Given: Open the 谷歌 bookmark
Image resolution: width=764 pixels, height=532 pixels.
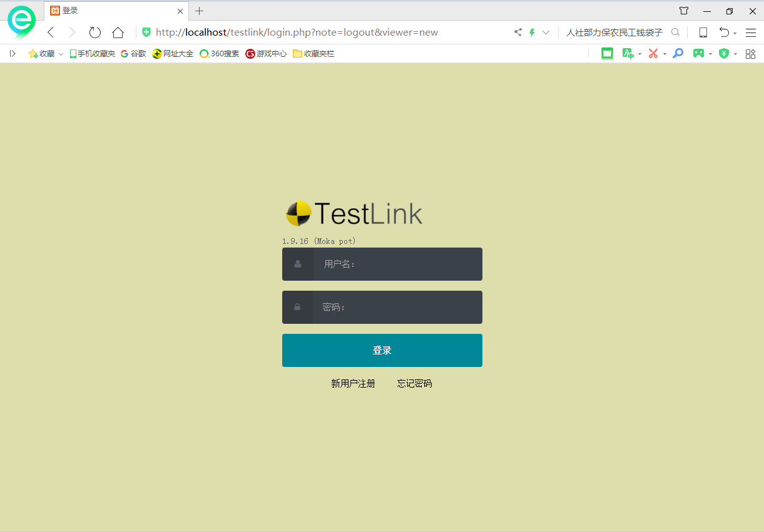Looking at the screenshot, I should pos(133,54).
